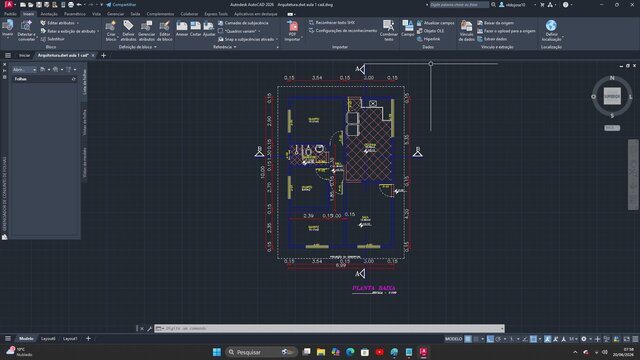Toggle object snap tracking in status bar
This screenshot has width=640, height=360.
tap(526, 339)
